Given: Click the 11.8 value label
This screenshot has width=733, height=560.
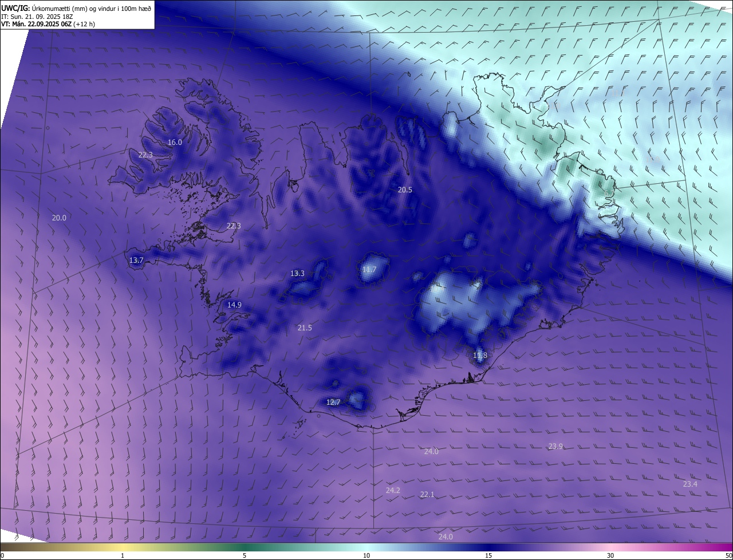Looking at the screenshot, I should click(480, 356).
